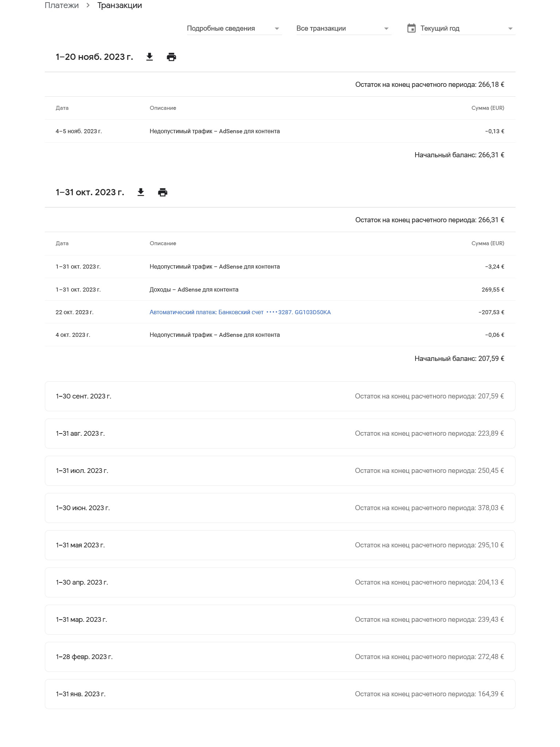Open the automatic payment link GG103D50KA

pos(240,312)
